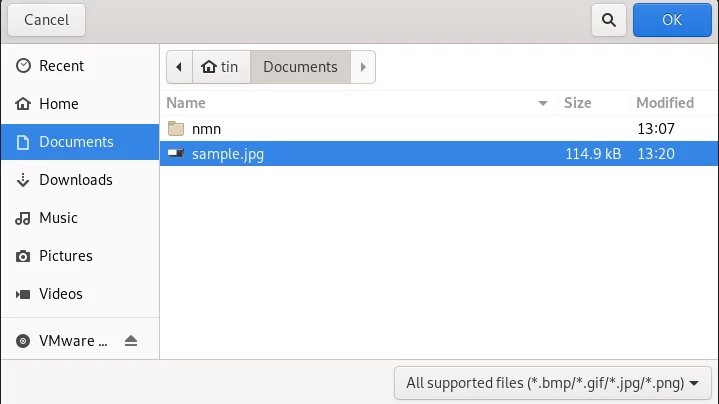Viewport: 719px width, 404px height.
Task: Select the Recent clock icon
Action: [x=23, y=66]
